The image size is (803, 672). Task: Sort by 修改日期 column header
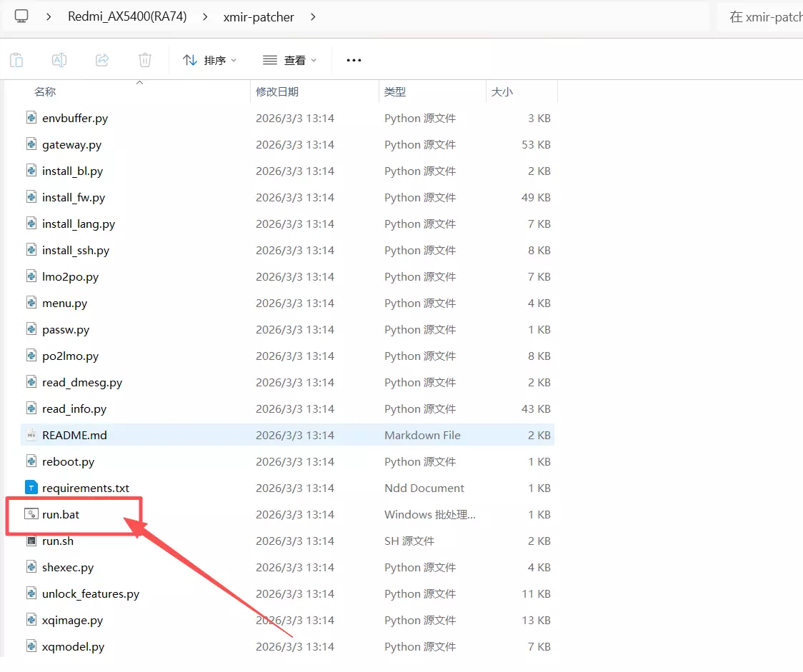[277, 91]
